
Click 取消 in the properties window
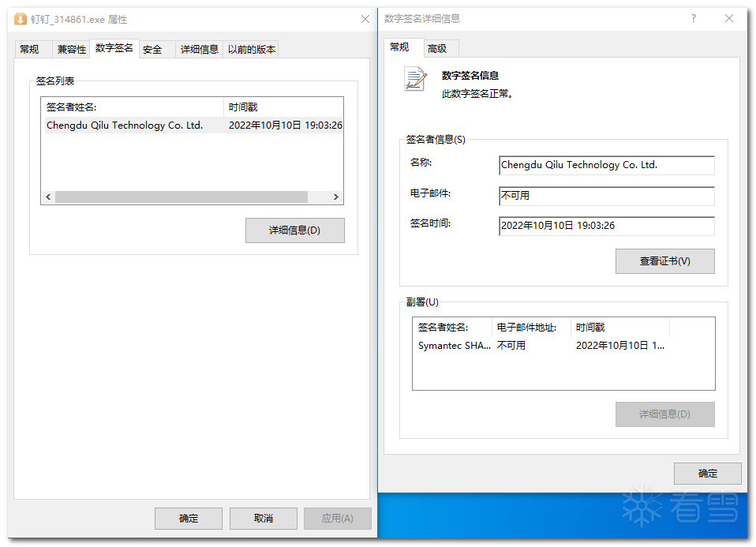coord(264,518)
